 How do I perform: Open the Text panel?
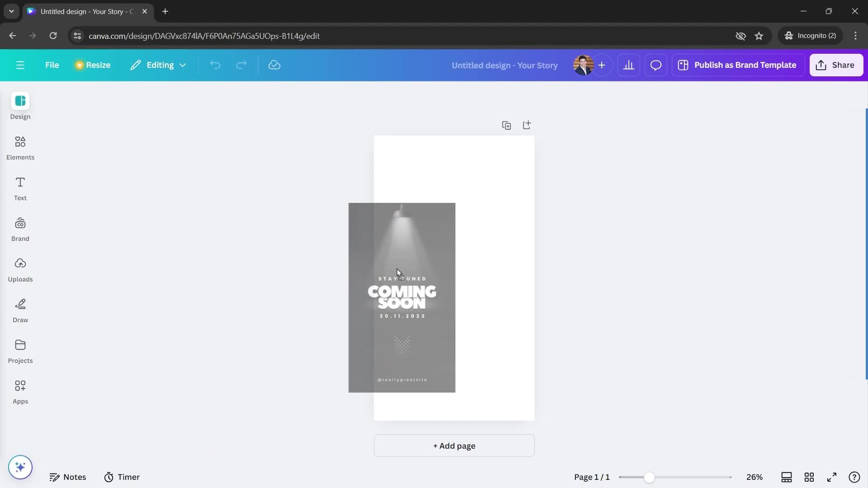(20, 187)
